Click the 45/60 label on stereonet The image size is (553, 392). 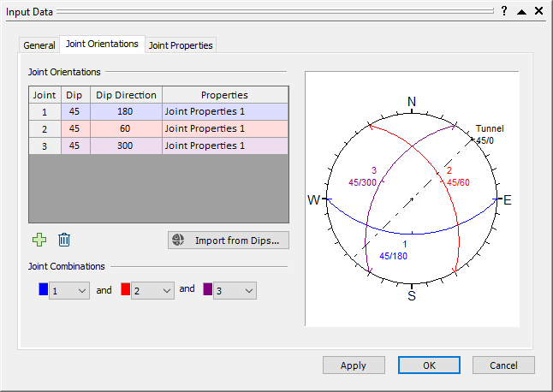click(x=458, y=182)
